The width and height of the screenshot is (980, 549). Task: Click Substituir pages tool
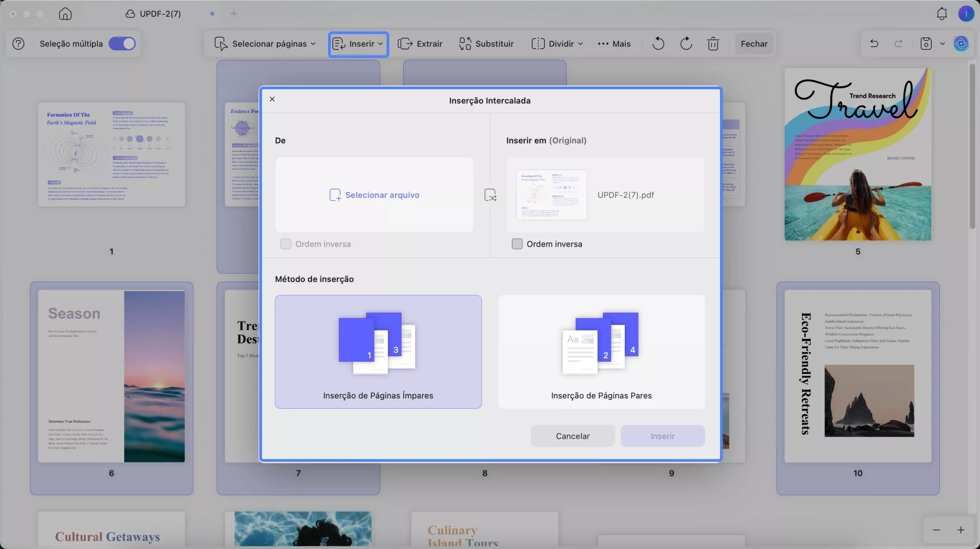point(487,44)
